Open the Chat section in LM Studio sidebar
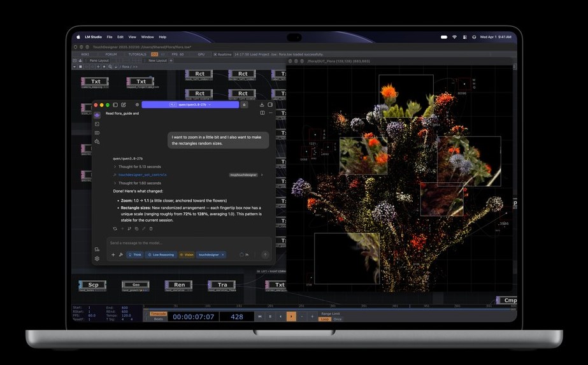Screen dimensions: 588x365 [97, 115]
